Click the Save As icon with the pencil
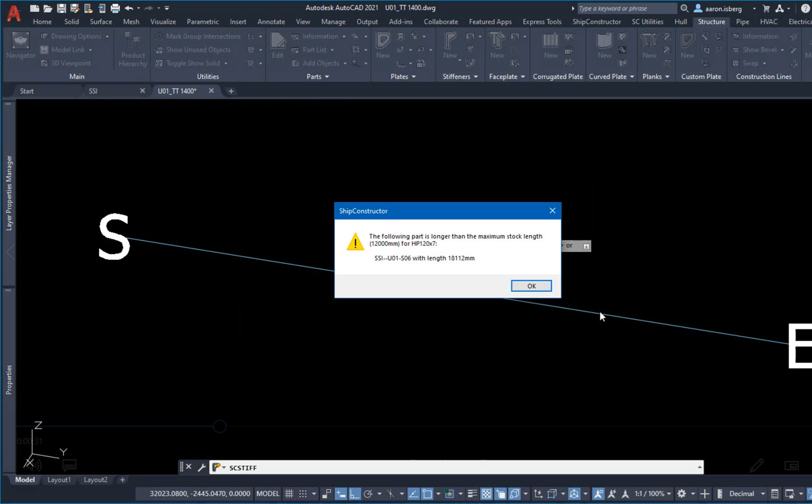This screenshot has width=812, height=504. [x=75, y=8]
